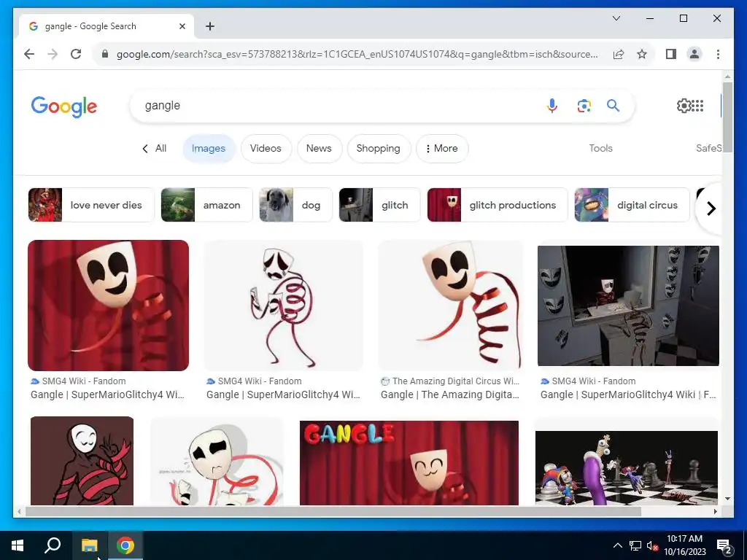Open File Explorer from taskbar

point(89,545)
